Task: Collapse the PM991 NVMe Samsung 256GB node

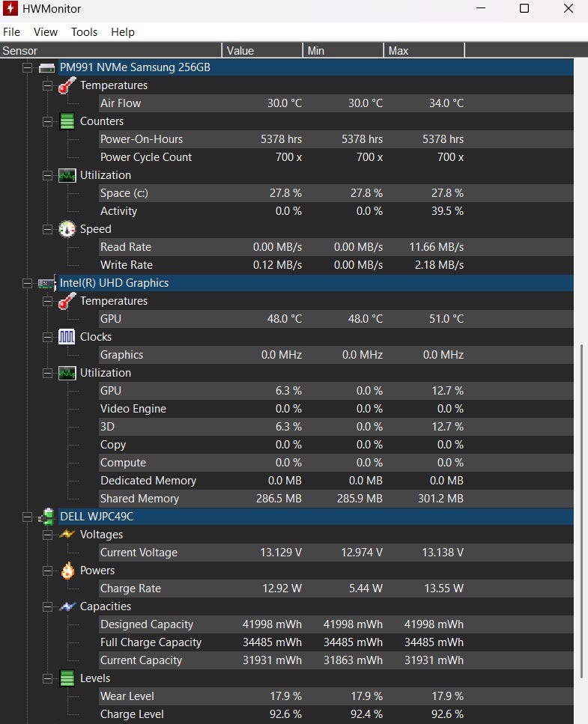Action: click(28, 67)
